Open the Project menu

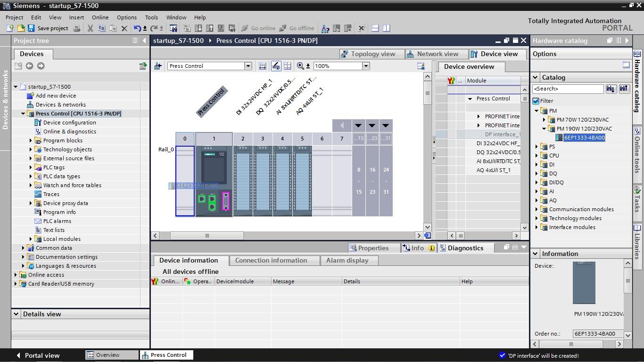(x=14, y=17)
